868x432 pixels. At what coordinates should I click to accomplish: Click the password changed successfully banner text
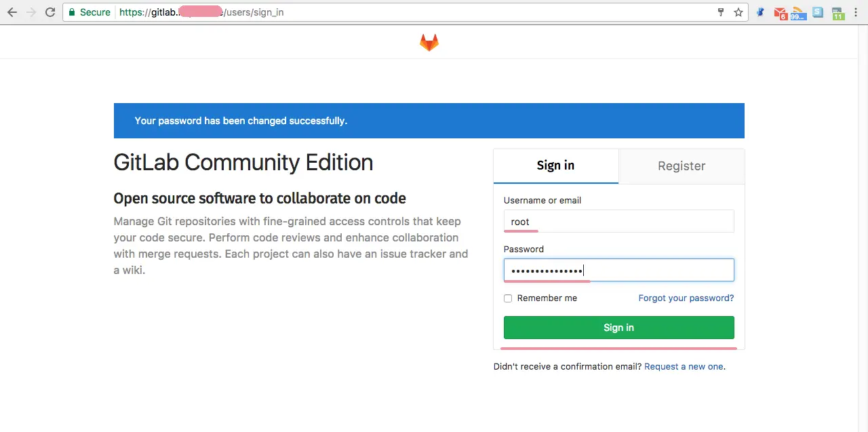tap(241, 121)
